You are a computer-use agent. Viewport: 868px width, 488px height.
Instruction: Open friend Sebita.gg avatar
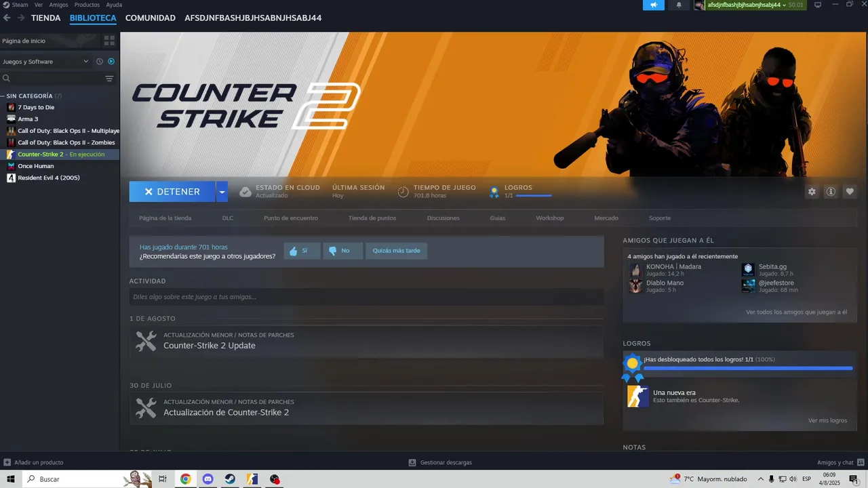point(748,270)
